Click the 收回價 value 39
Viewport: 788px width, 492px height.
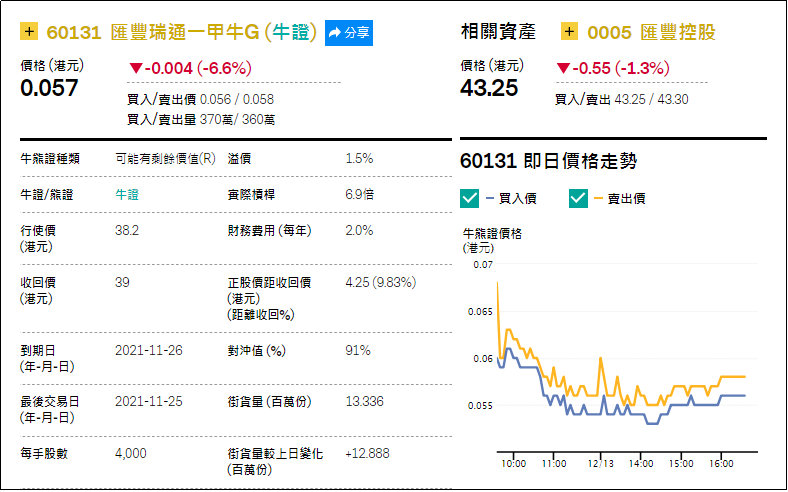point(122,282)
